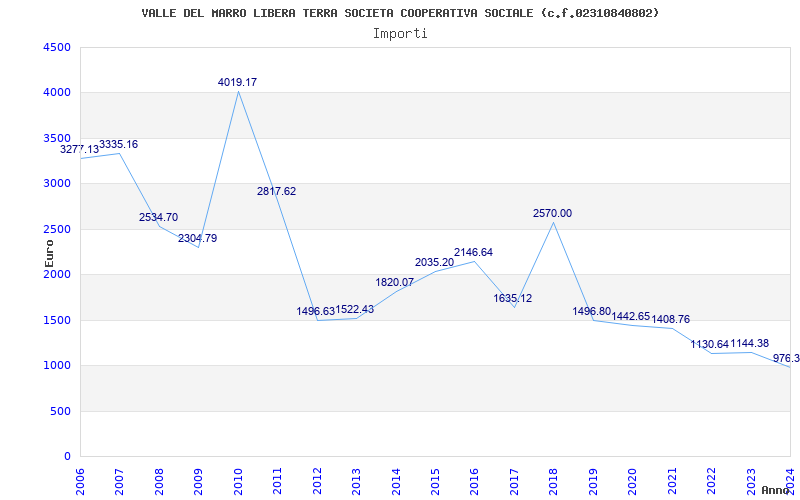Click the 2035.20 data label
This screenshot has height=500, width=800.
click(x=434, y=262)
